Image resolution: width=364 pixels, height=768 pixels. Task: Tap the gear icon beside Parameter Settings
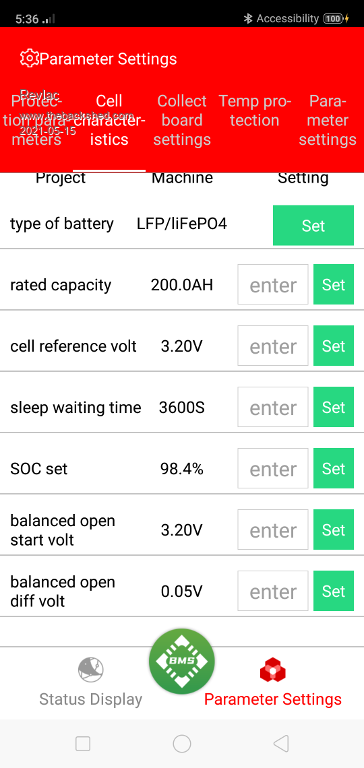pos(29,58)
